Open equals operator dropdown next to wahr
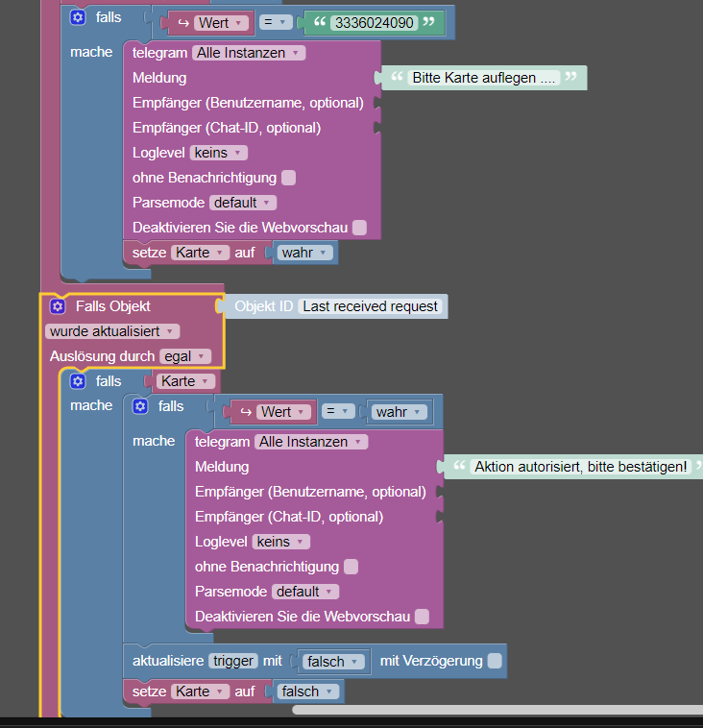The image size is (703, 728). point(338,411)
